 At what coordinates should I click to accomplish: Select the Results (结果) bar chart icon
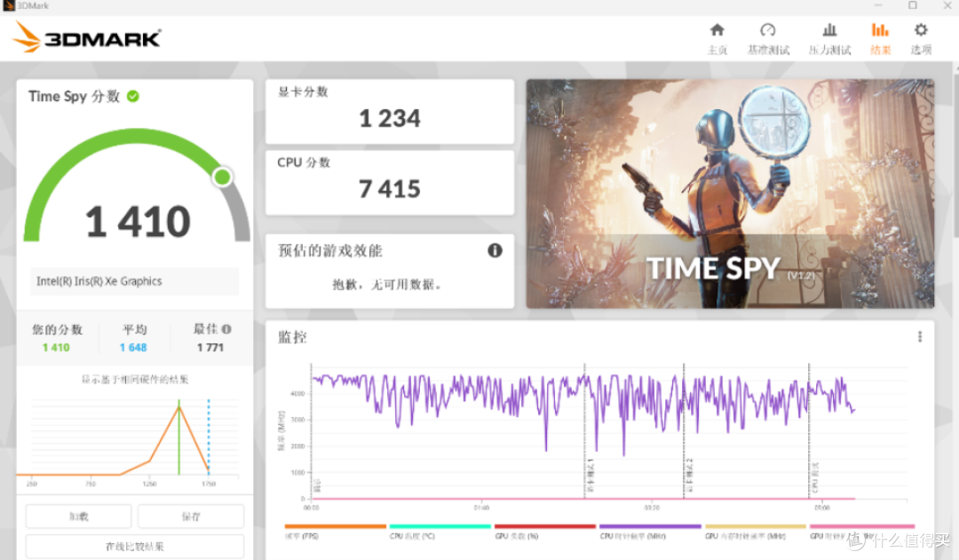coord(880,31)
